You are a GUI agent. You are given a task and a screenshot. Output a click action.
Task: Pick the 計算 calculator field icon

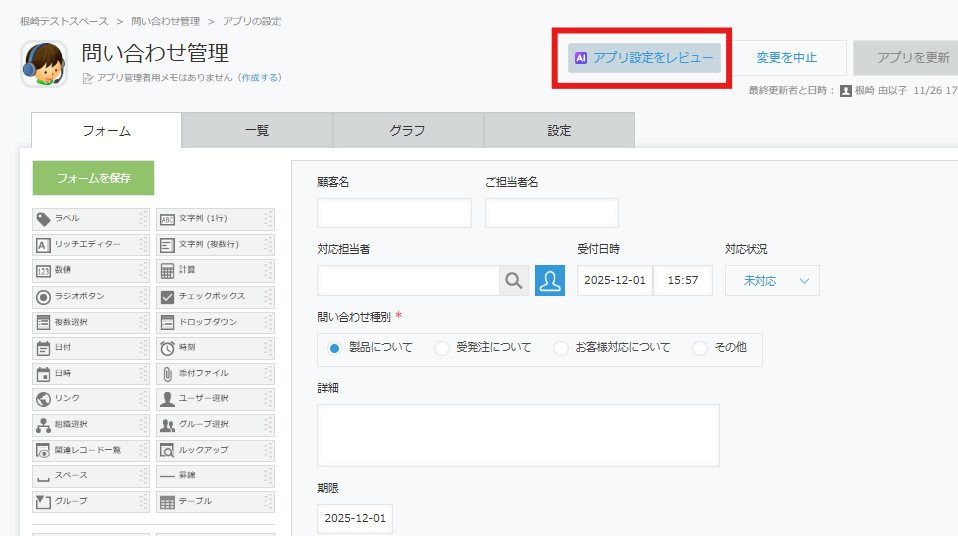click(167, 271)
